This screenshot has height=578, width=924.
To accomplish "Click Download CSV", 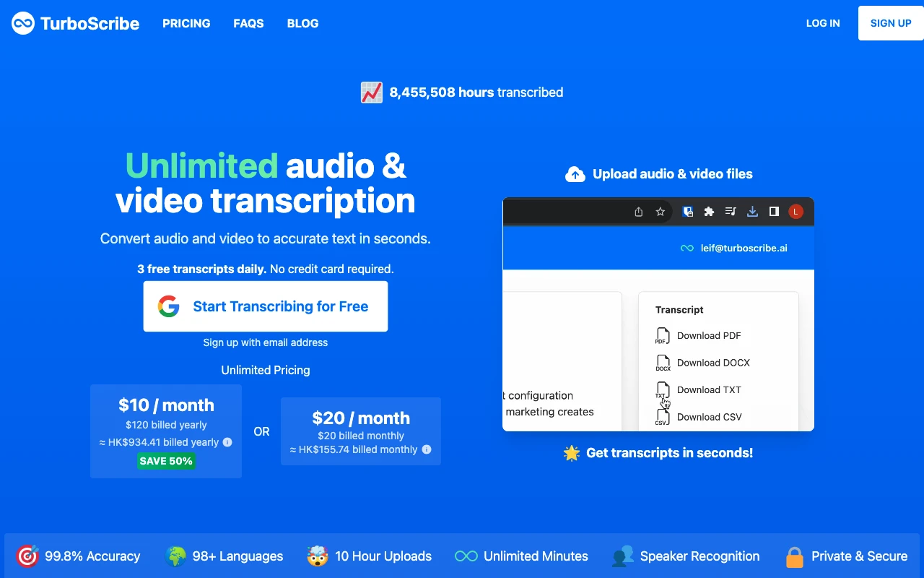I will pyautogui.click(x=710, y=417).
